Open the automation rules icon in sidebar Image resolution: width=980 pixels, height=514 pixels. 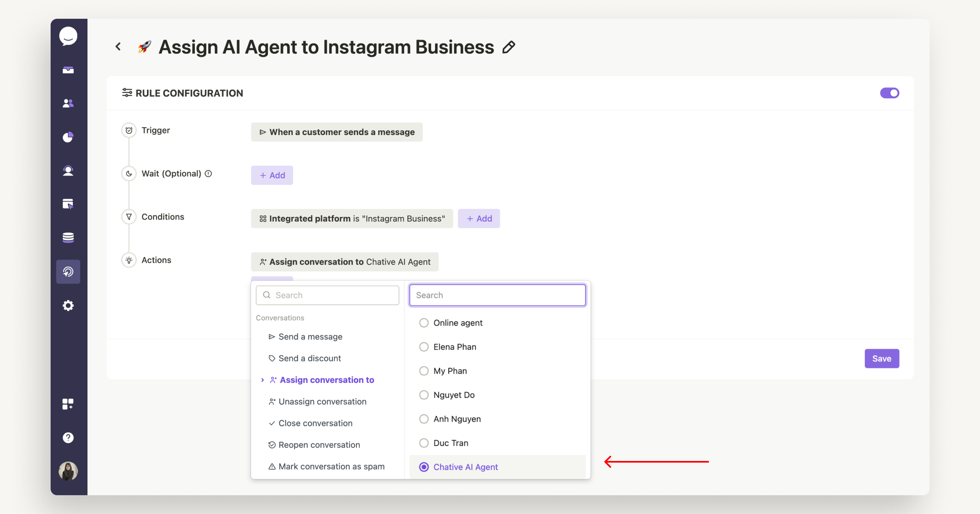[68, 272]
